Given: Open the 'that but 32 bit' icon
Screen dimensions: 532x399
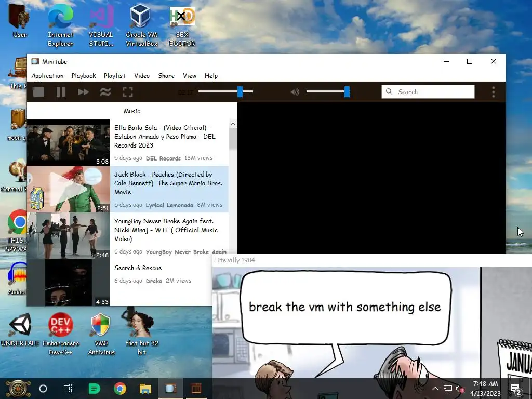Looking at the screenshot, I should (142, 332).
